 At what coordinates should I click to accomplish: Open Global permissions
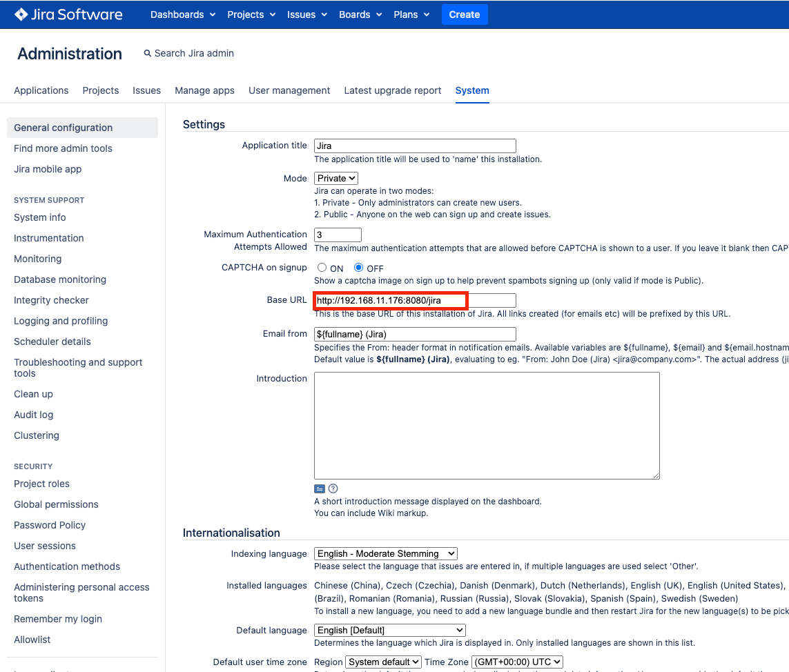(x=57, y=504)
